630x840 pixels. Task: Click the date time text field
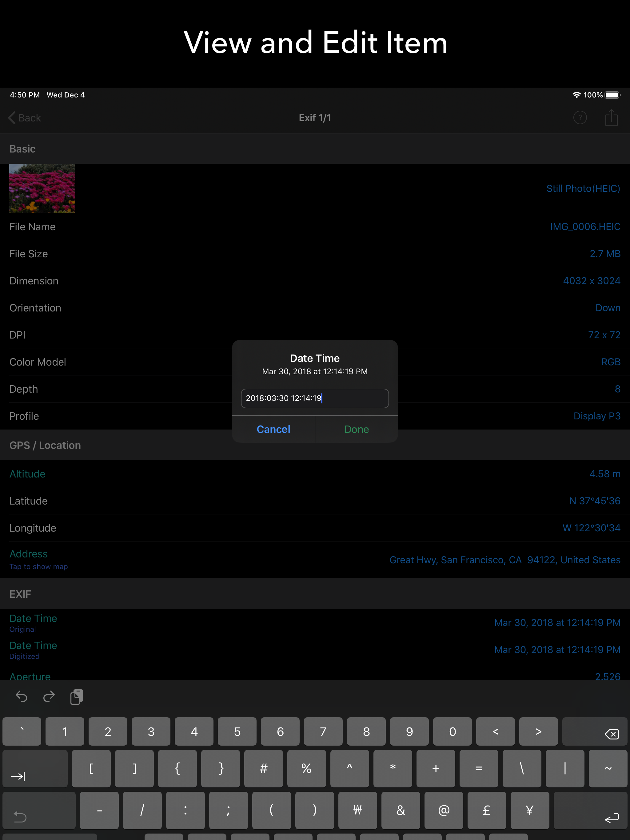pyautogui.click(x=315, y=398)
